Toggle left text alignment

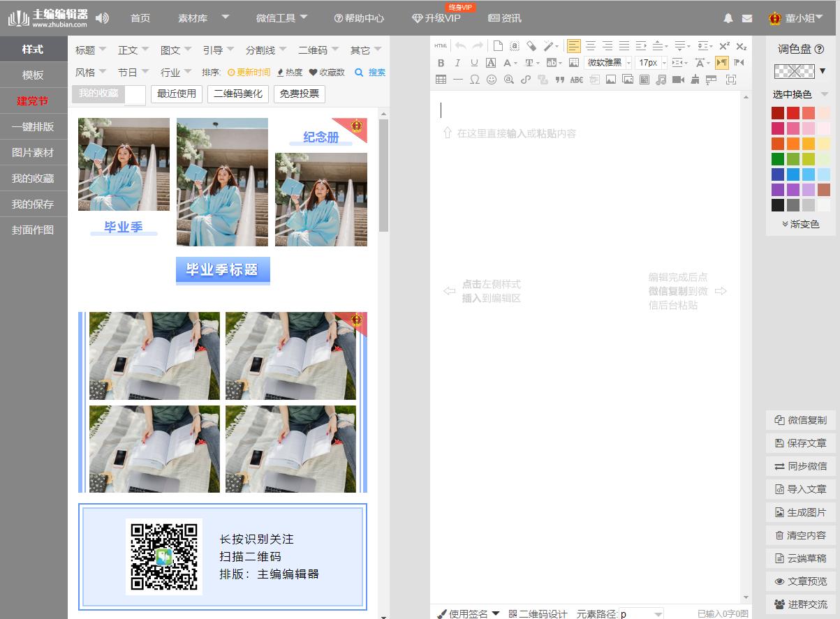tap(573, 45)
